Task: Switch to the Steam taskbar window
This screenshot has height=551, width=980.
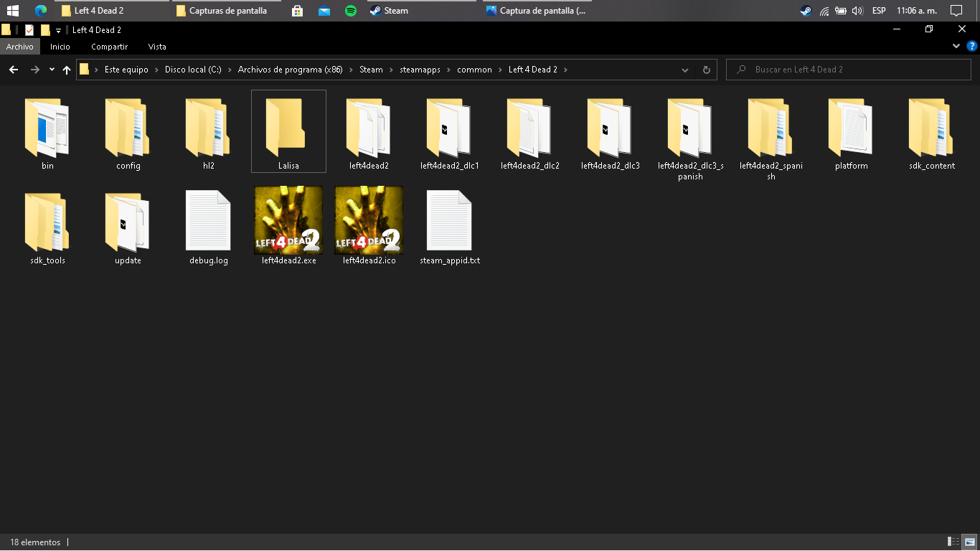Action: point(420,11)
